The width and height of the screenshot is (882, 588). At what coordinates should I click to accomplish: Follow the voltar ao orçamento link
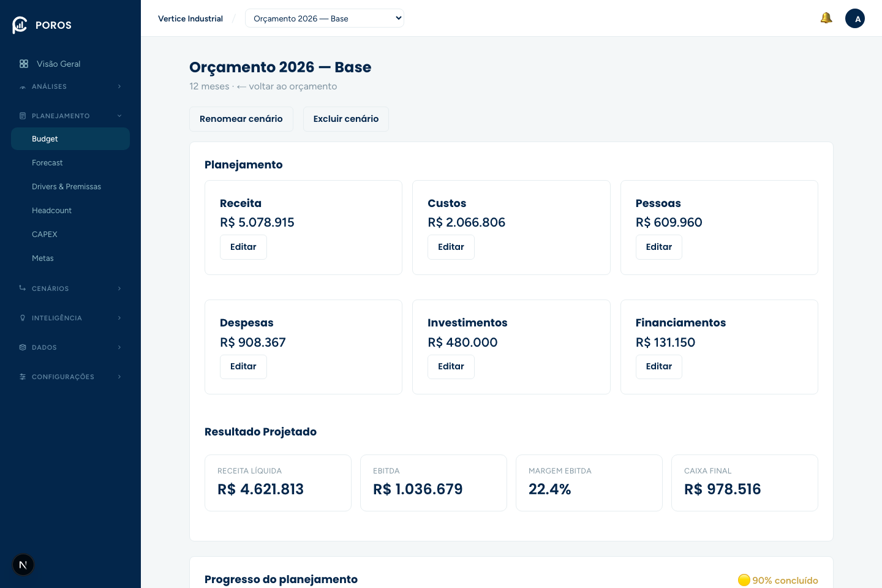287,86
